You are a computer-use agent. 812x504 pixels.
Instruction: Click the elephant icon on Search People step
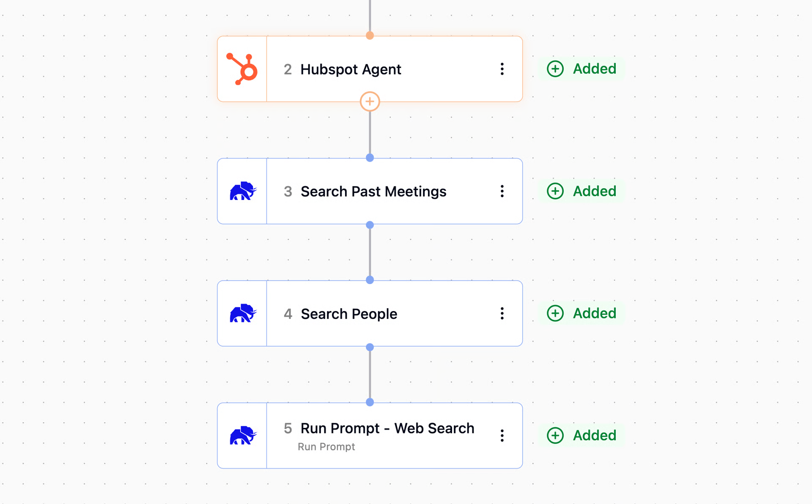click(243, 313)
